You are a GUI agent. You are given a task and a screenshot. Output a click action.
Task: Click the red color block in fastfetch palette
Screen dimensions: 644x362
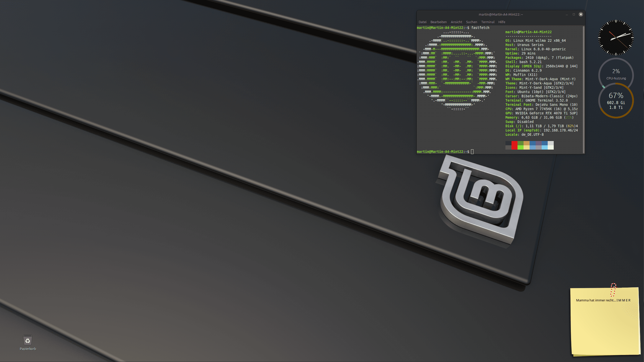pyautogui.click(x=514, y=145)
